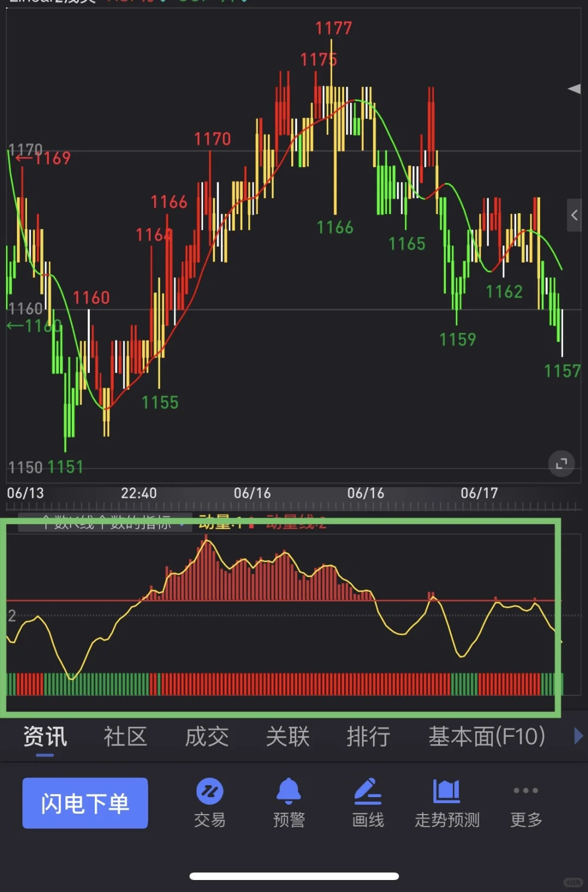Switch to the 基本面(F10) tab
The width and height of the screenshot is (588, 892).
[x=487, y=737]
